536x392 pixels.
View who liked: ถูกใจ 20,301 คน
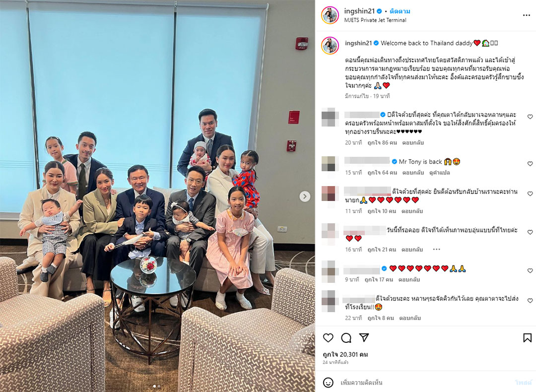tap(345, 354)
